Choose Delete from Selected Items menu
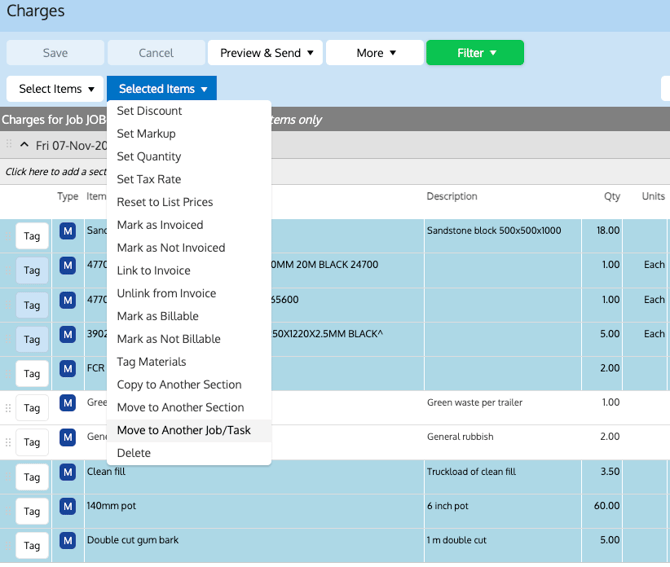This screenshot has height=567, width=670. 134,453
